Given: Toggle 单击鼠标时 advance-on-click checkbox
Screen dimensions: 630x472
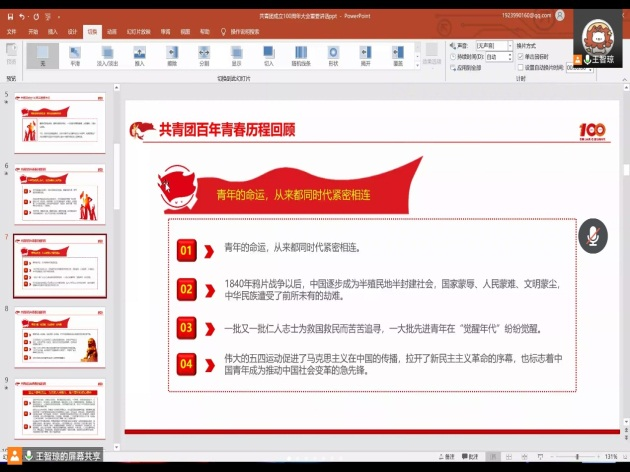Looking at the screenshot, I should click(x=519, y=57).
